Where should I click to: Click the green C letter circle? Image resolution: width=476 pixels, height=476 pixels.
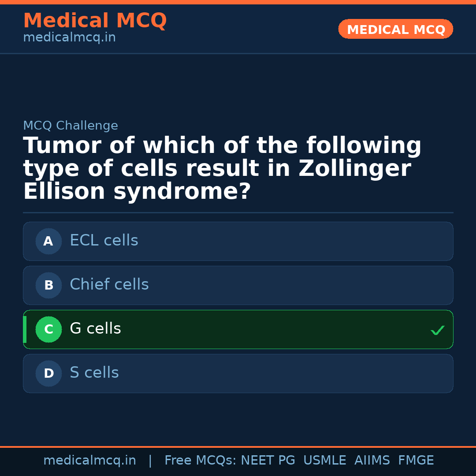coord(48,329)
